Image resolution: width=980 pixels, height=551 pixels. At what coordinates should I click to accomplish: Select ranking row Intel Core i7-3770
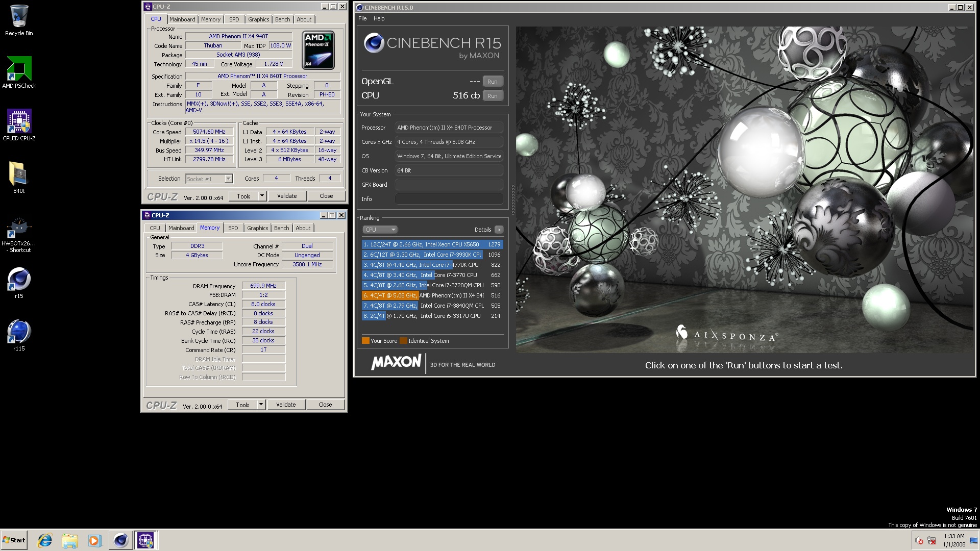click(432, 275)
